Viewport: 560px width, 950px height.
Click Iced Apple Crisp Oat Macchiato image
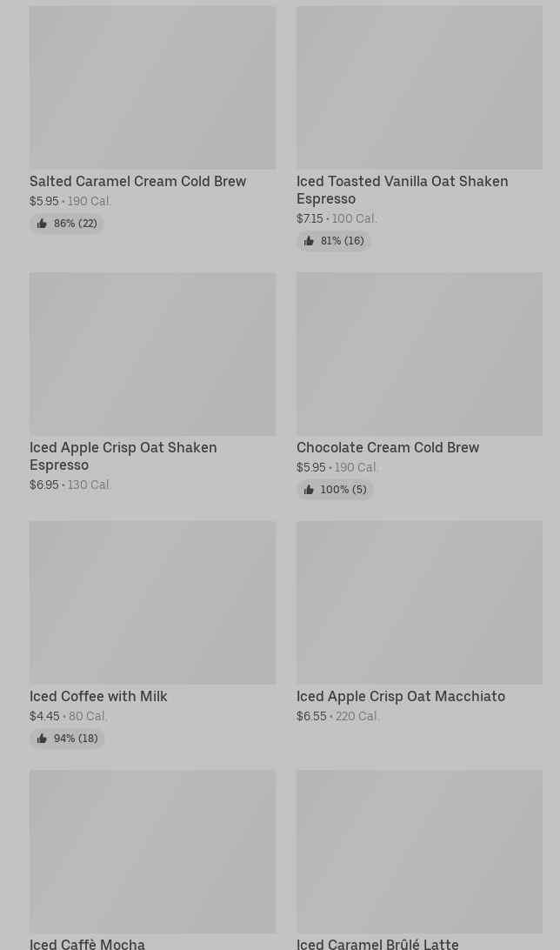tap(419, 602)
